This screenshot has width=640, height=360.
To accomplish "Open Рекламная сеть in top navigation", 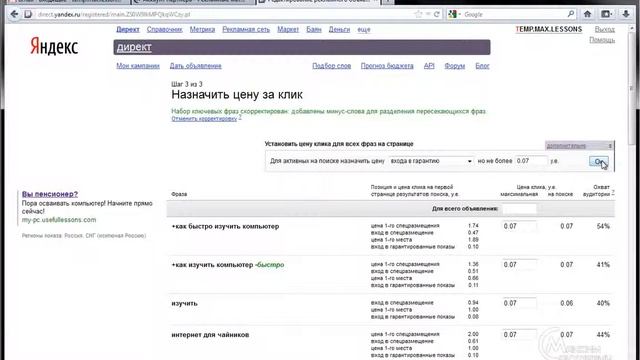I will [246, 29].
